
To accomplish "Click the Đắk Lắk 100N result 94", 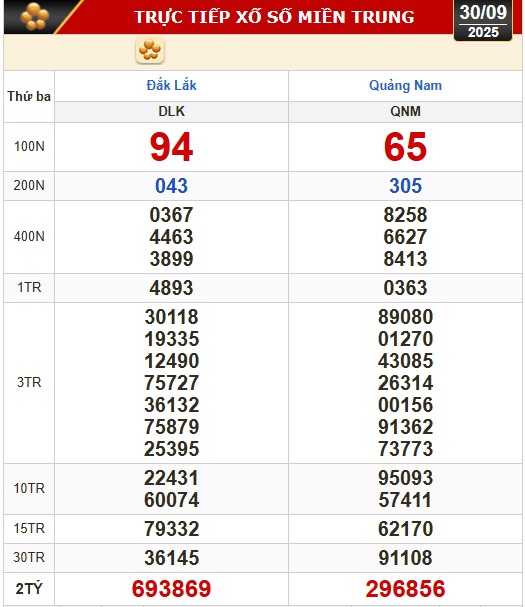I will coord(171,147).
